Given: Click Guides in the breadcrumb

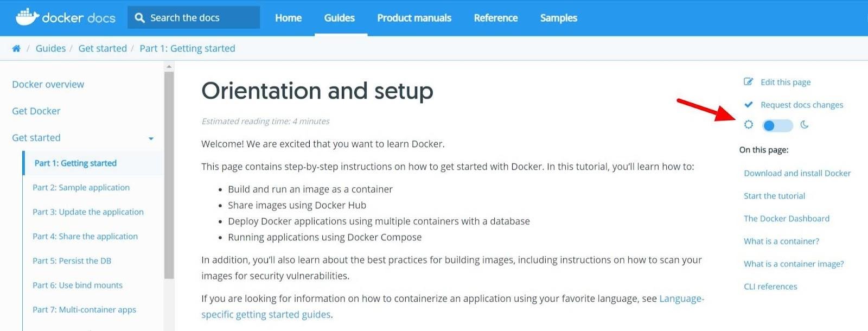Looking at the screenshot, I should 50,48.
